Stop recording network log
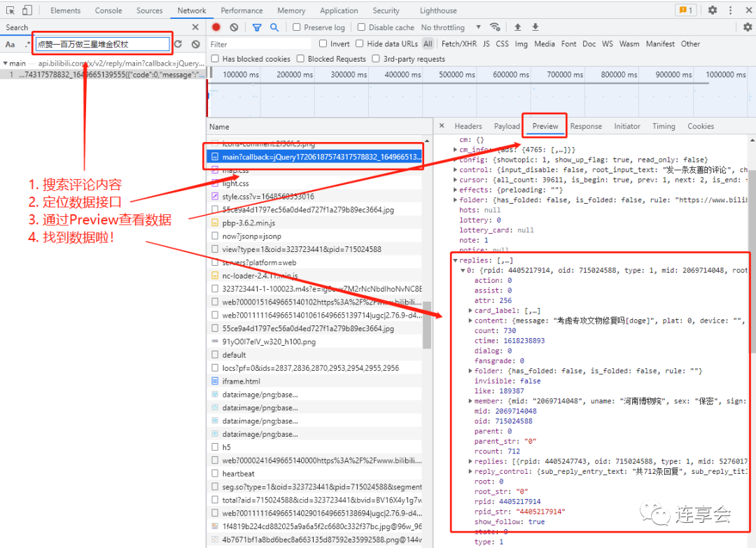Image resolution: width=756 pixels, height=548 pixels. tap(216, 27)
